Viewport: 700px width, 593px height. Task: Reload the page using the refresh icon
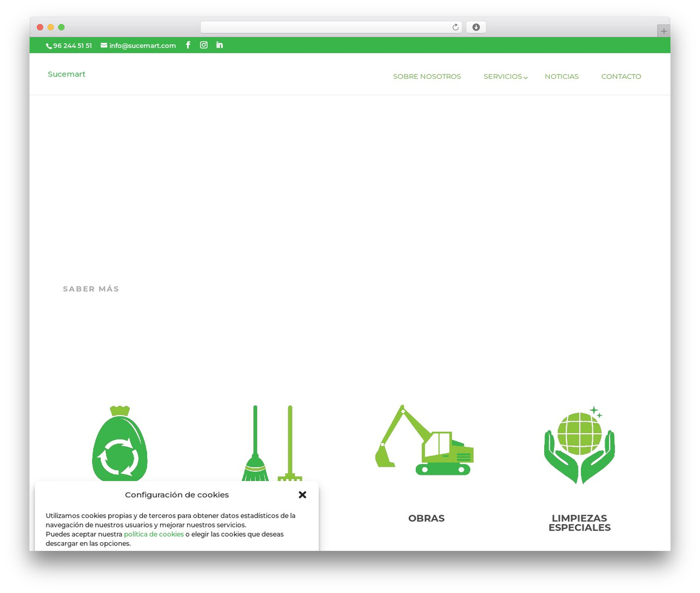456,27
